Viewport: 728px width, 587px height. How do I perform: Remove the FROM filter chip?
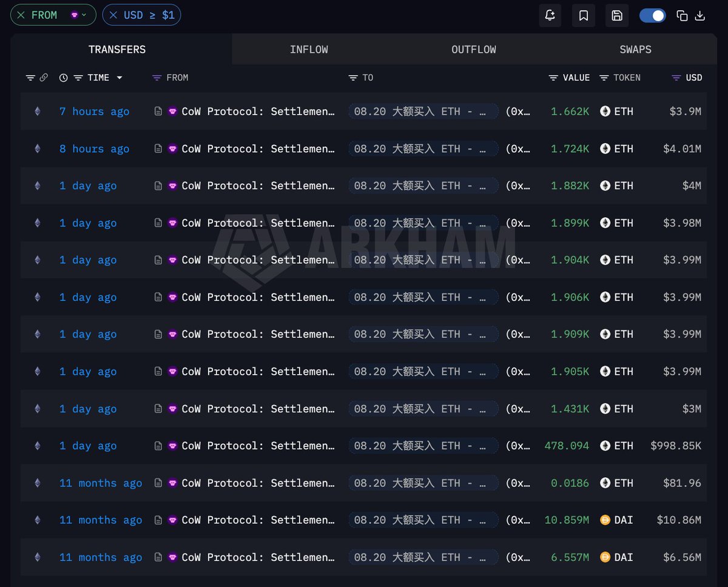21,15
